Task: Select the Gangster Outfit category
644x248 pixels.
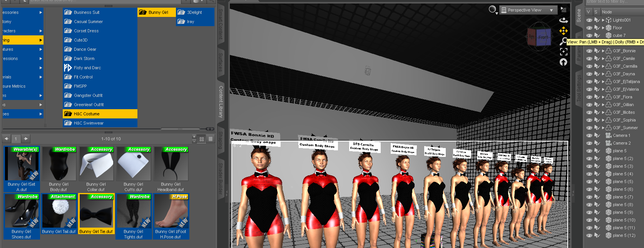Action: (100, 95)
